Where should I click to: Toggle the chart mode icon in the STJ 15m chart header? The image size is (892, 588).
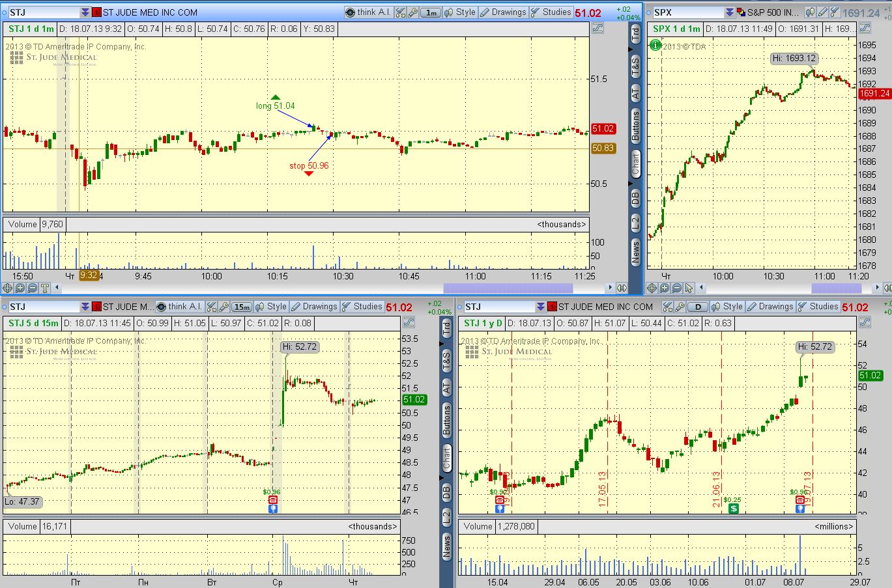point(409,322)
